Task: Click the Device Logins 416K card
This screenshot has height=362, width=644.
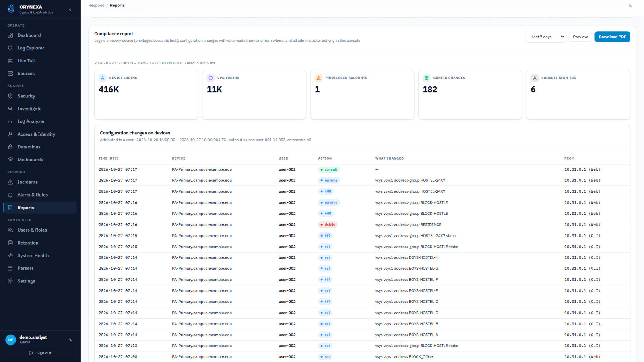Action: 146,95
